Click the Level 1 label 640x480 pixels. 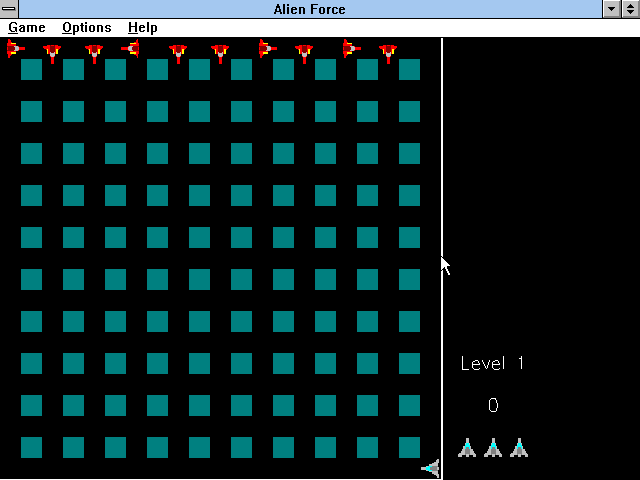492,364
